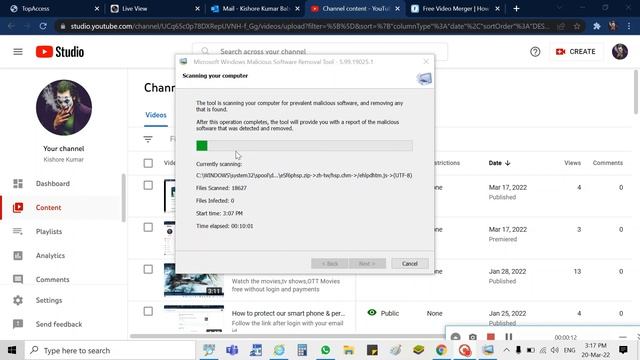Open Sticky Notes from the taskbar
Screen dimensions: 640x360
click(x=372, y=350)
